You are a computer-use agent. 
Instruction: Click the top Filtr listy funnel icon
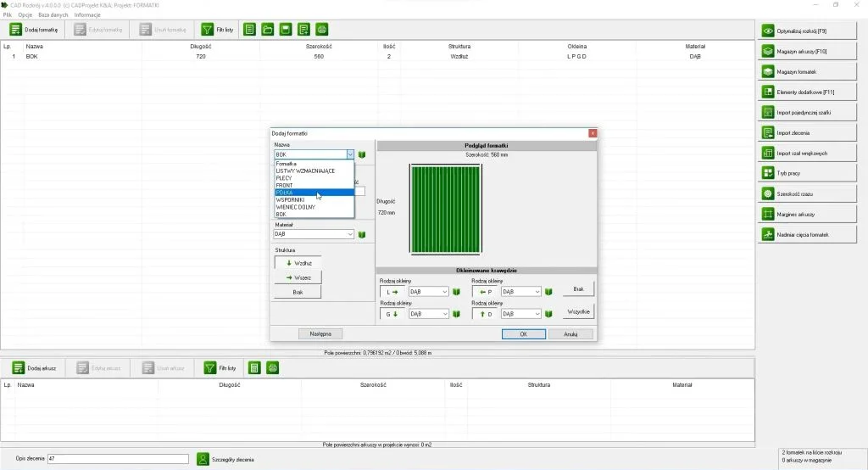(x=207, y=30)
